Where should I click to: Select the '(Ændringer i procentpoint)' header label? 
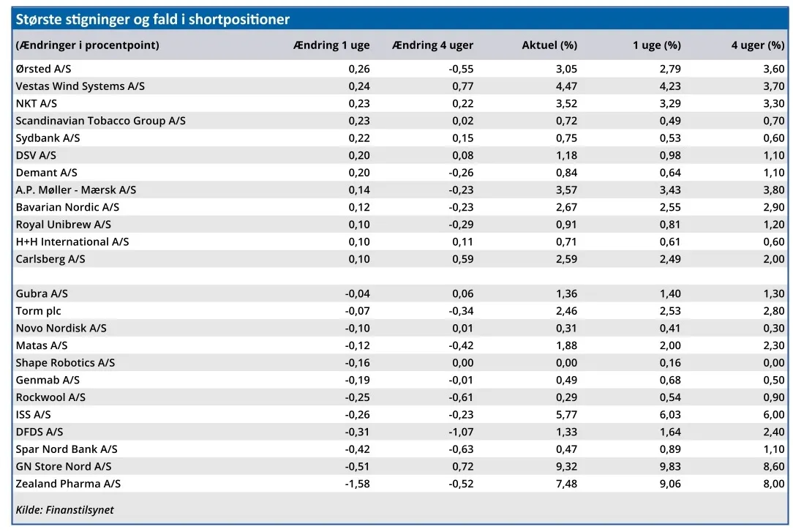(x=87, y=45)
